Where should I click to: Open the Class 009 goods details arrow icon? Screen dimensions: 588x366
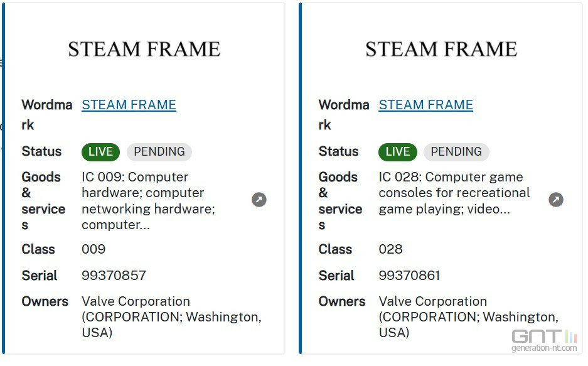pos(259,200)
